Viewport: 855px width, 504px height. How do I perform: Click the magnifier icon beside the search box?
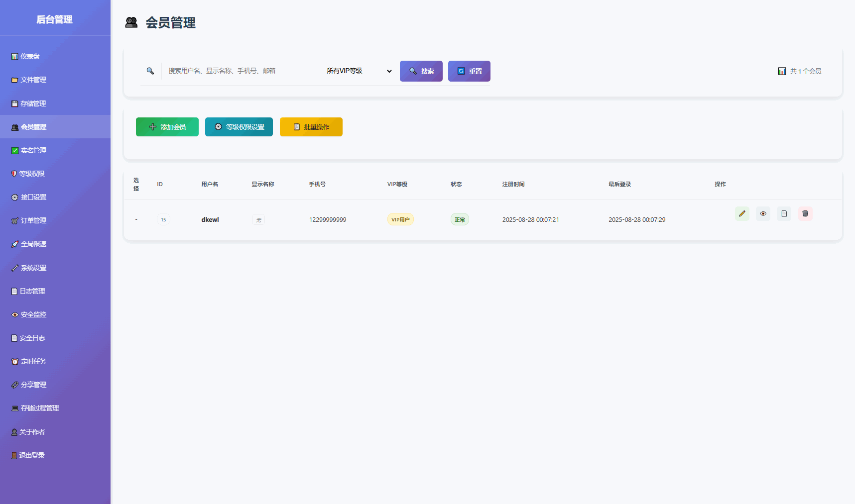[x=150, y=71]
